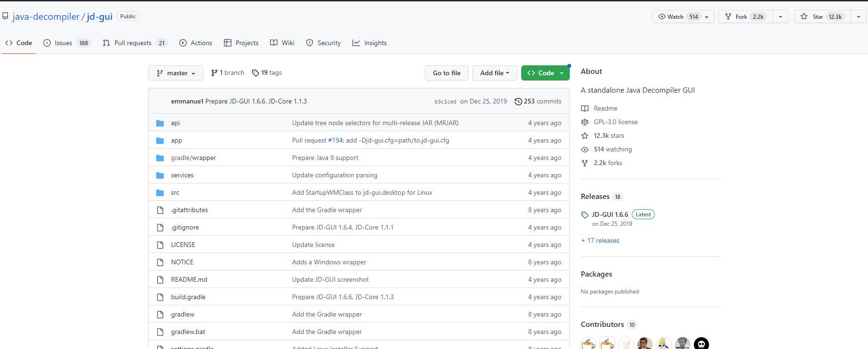Star the jd-gui repository
Screen dimensions: 868x349
[x=823, y=16]
